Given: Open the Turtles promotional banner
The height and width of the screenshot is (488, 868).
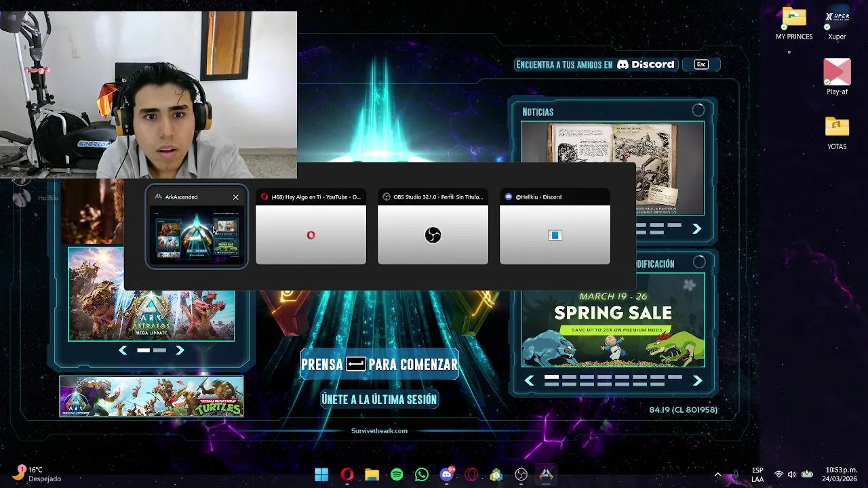Looking at the screenshot, I should (151, 396).
